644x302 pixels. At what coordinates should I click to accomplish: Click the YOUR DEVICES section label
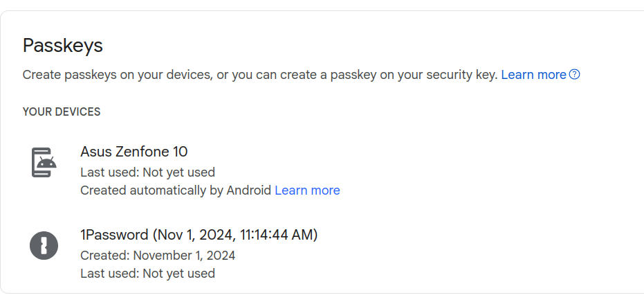click(x=62, y=112)
